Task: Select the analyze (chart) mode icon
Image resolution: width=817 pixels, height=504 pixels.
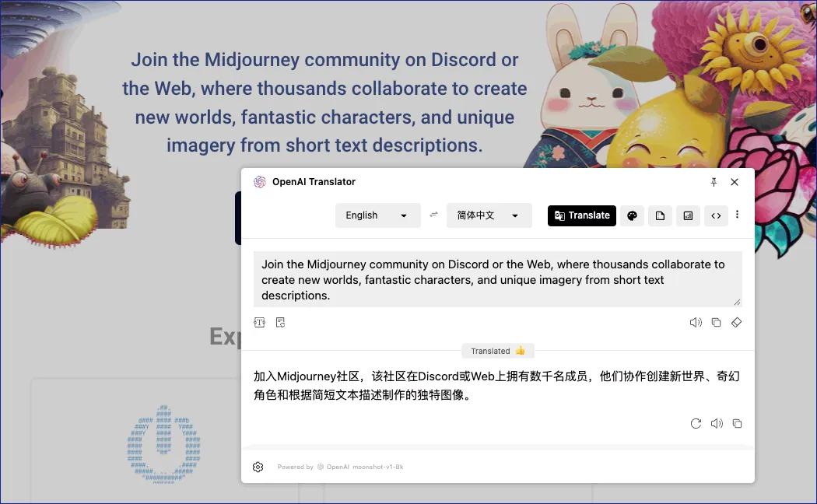Action: (688, 215)
